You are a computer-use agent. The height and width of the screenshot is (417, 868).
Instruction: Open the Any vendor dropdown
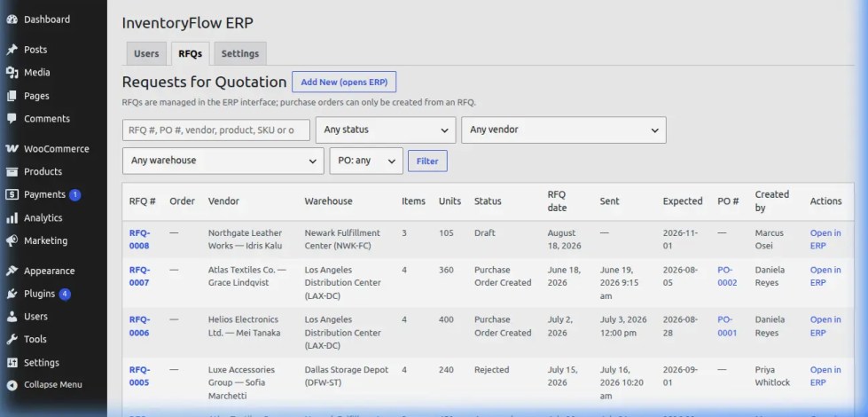pyautogui.click(x=564, y=130)
